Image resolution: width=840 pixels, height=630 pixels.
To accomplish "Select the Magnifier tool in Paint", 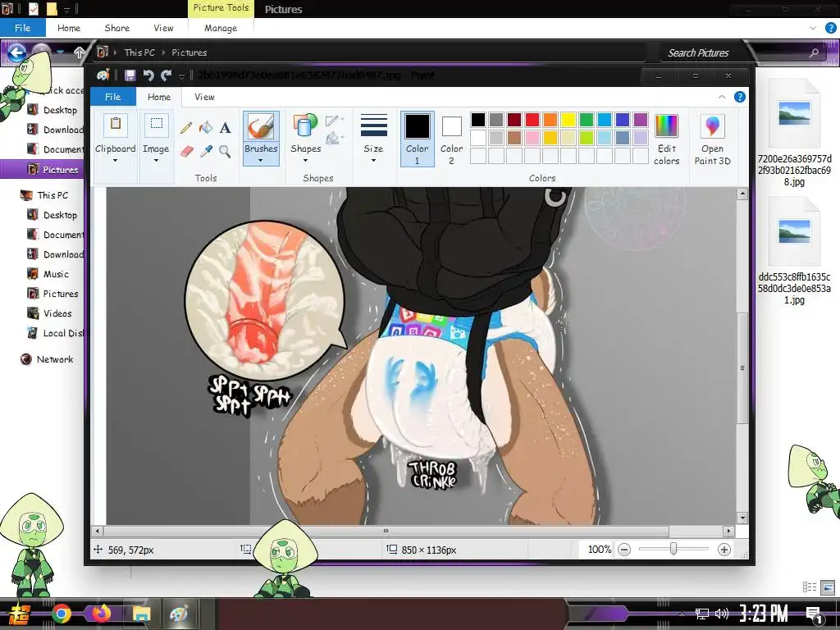I will [225, 152].
